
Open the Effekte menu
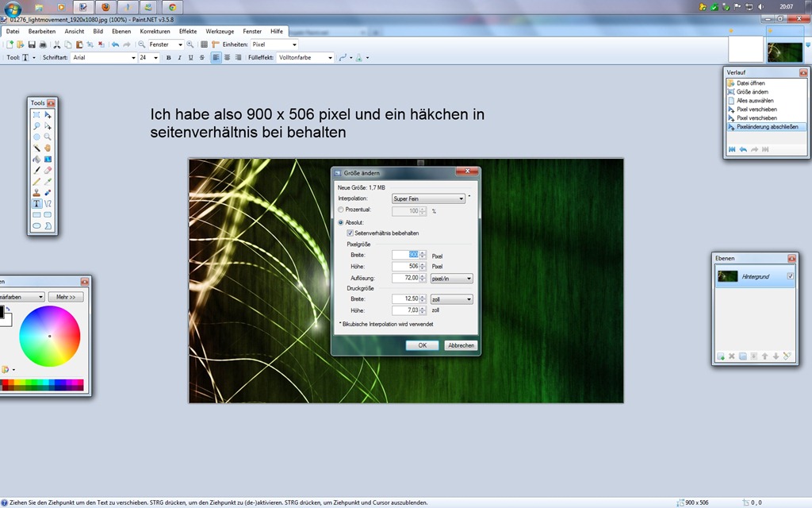[x=188, y=31]
